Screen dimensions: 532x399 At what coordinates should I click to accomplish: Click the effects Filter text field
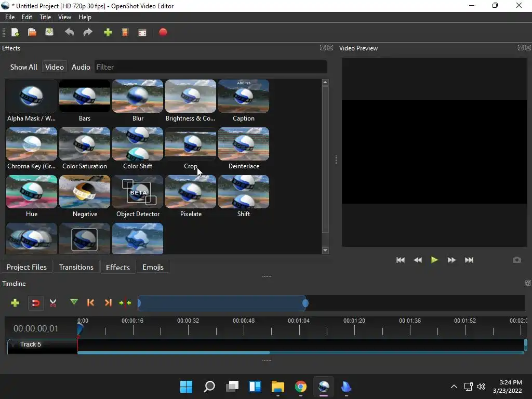coord(211,67)
